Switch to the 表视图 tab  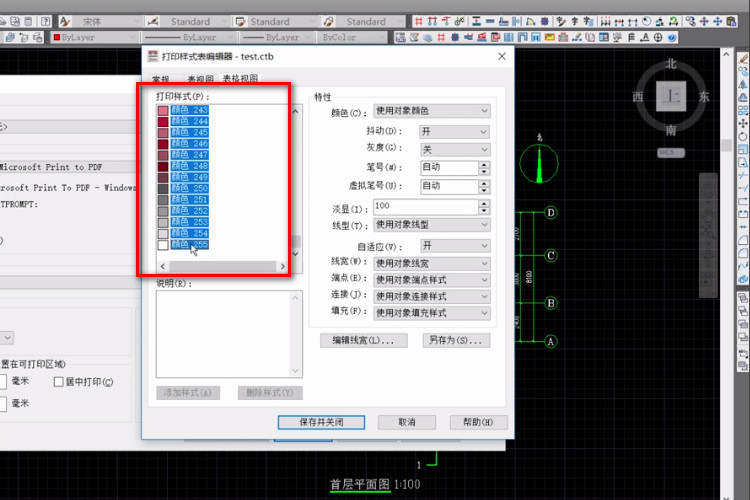pyautogui.click(x=200, y=79)
